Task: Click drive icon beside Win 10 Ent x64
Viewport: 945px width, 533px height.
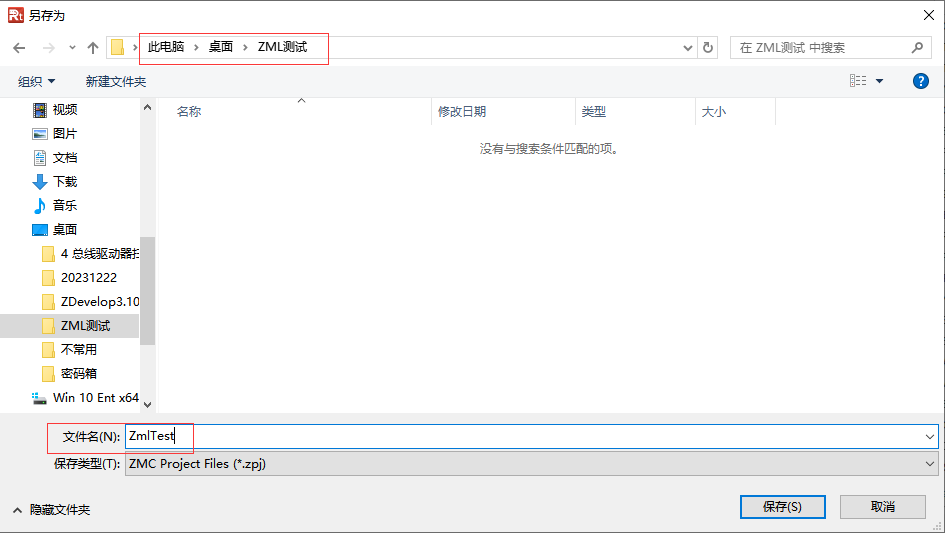Action: [x=40, y=398]
